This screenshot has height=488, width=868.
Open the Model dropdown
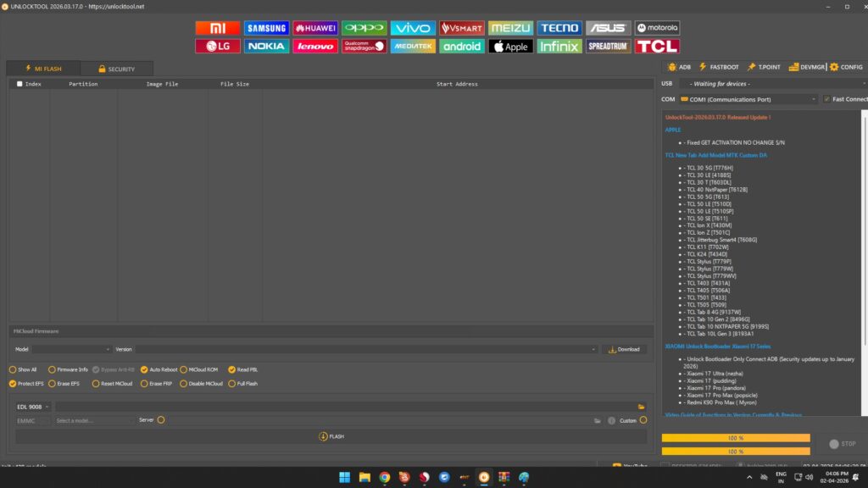point(71,350)
